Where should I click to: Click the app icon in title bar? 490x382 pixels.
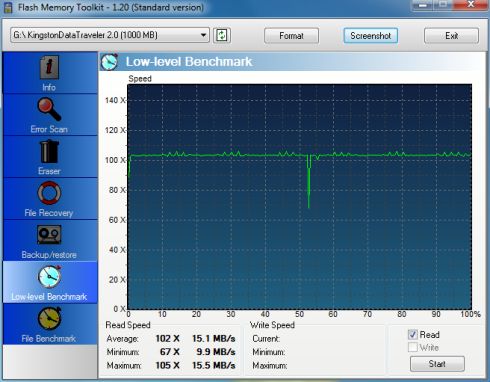click(7, 7)
